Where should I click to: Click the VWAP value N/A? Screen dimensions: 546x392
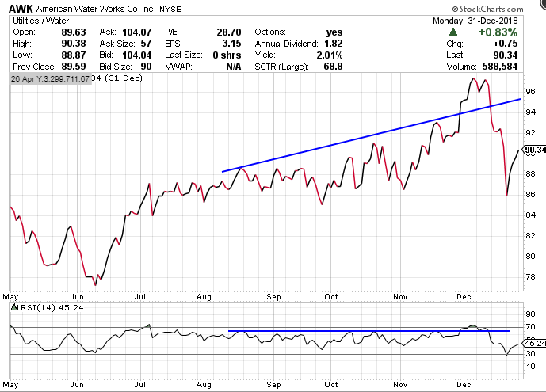point(233,66)
